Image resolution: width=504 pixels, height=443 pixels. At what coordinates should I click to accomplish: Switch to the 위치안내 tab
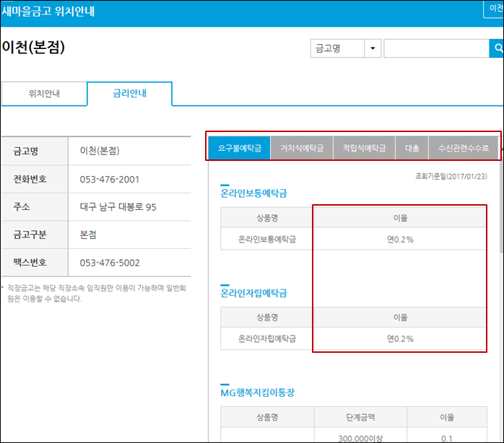44,94
